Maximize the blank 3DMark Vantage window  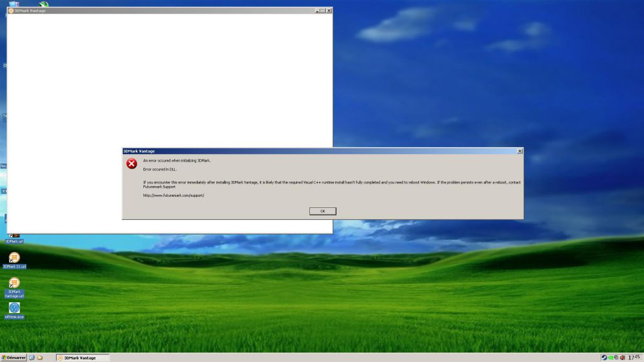[323, 11]
